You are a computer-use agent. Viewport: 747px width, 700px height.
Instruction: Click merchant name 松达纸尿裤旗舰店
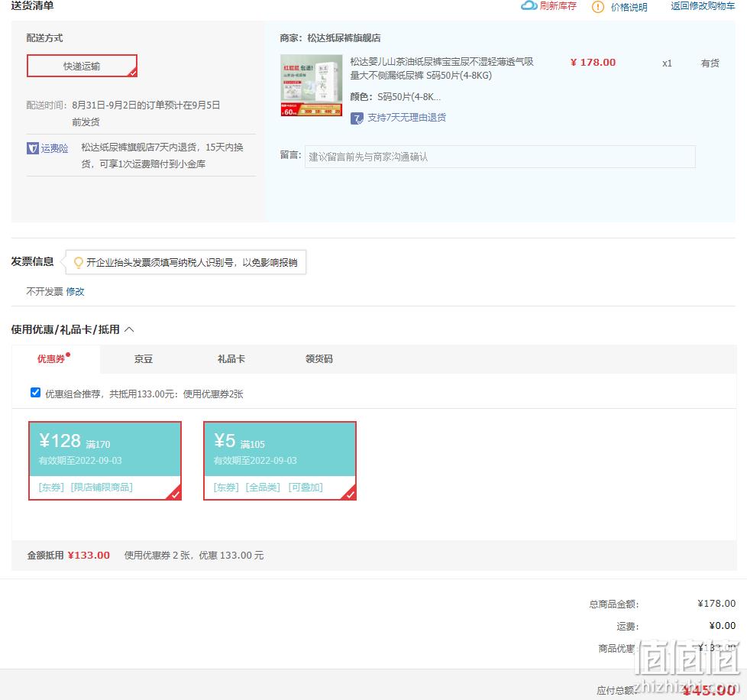coord(344,38)
